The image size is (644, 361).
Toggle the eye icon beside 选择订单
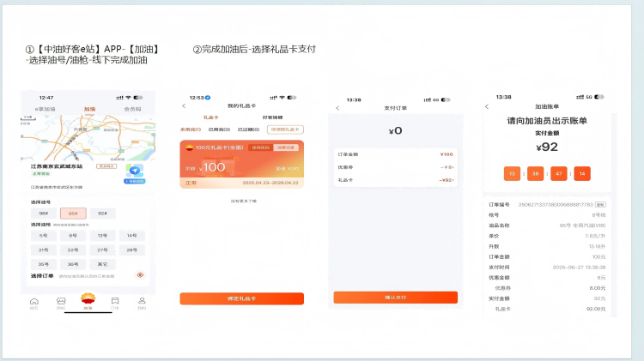click(140, 275)
